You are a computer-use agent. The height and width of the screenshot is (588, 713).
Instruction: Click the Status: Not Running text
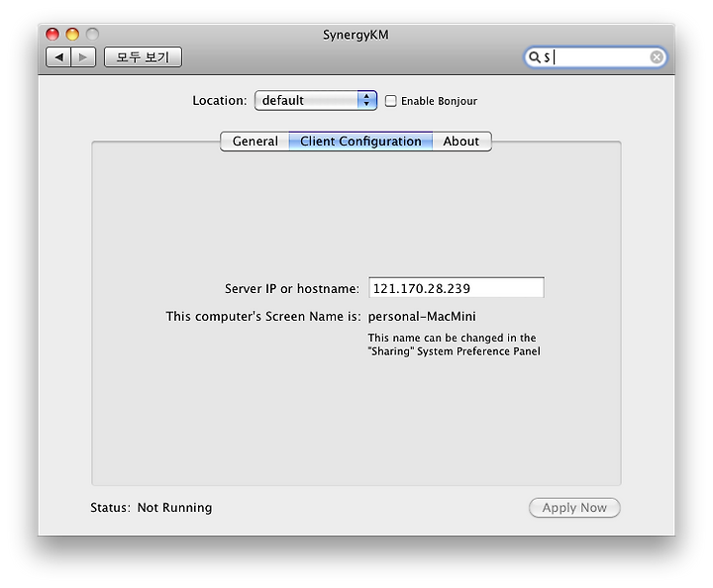coord(151,508)
